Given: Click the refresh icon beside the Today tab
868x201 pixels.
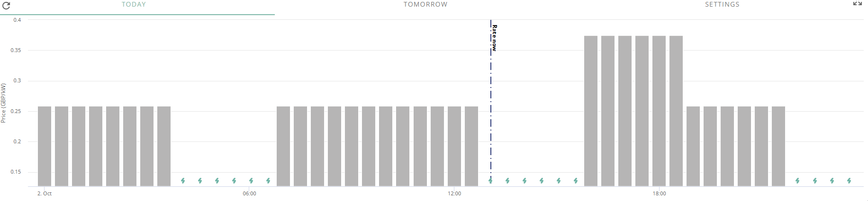Looking at the screenshot, I should coord(6,6).
